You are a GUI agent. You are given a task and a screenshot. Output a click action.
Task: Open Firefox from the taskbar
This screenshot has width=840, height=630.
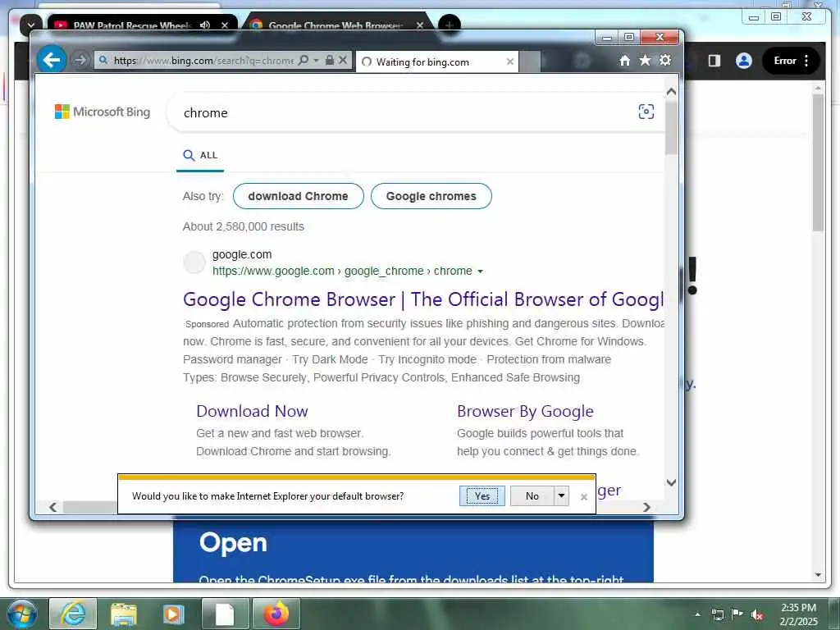[x=276, y=614]
